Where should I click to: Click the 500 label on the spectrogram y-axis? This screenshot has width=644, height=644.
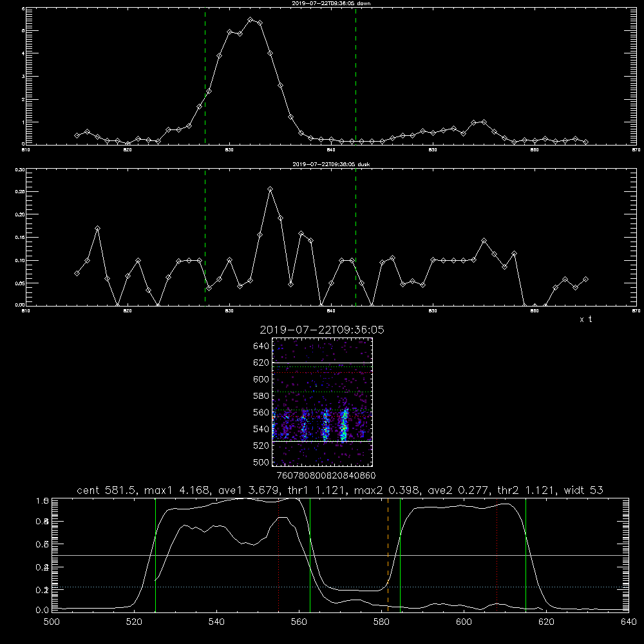pyautogui.click(x=261, y=462)
